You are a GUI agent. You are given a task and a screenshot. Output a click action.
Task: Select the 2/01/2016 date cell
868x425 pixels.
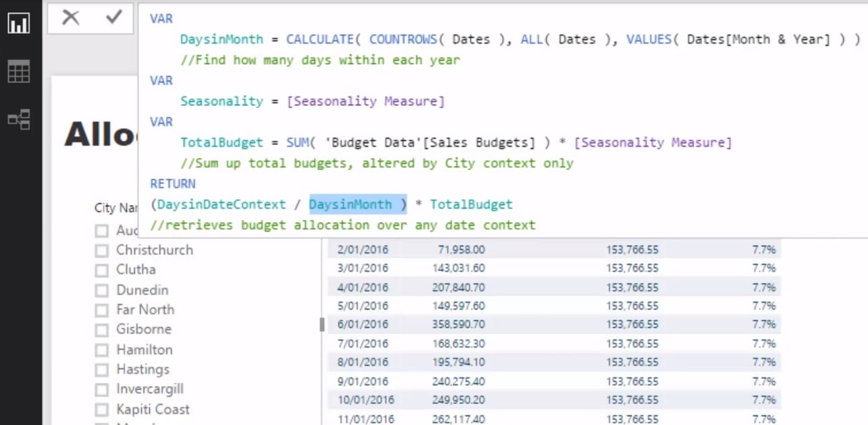[x=363, y=250]
